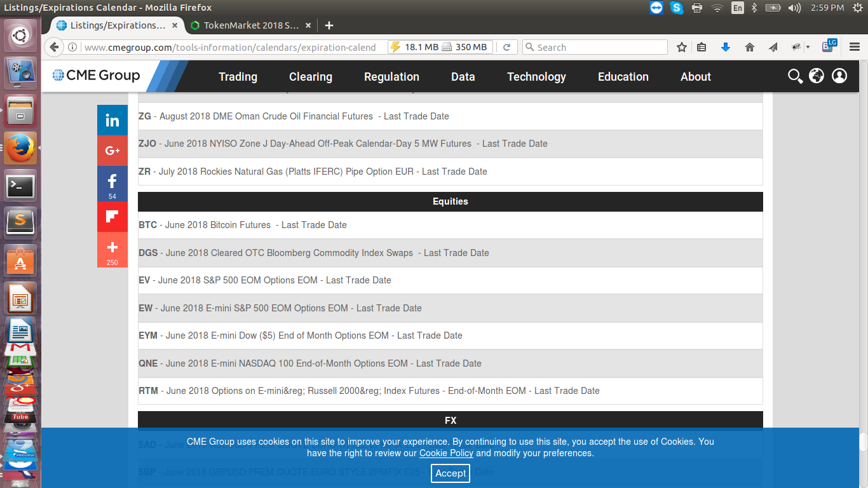Open a new browser tab
The image size is (868, 488).
coord(329,25)
